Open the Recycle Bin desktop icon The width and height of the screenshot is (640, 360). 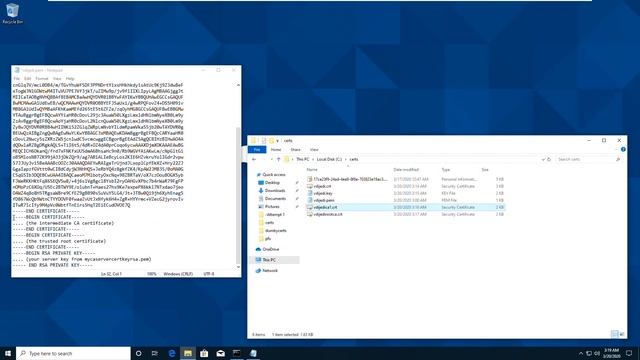[x=12, y=13]
